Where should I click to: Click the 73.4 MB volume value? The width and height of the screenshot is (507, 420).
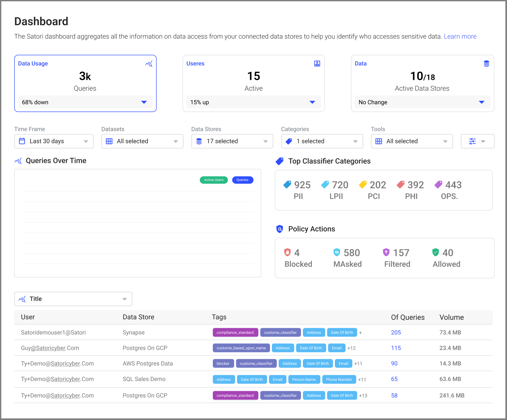[x=450, y=332]
